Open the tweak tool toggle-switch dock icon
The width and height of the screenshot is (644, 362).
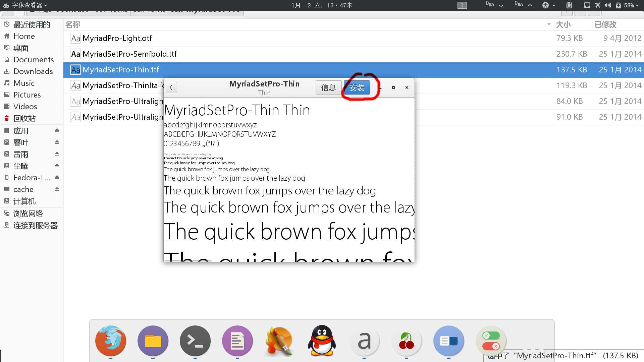(491, 341)
